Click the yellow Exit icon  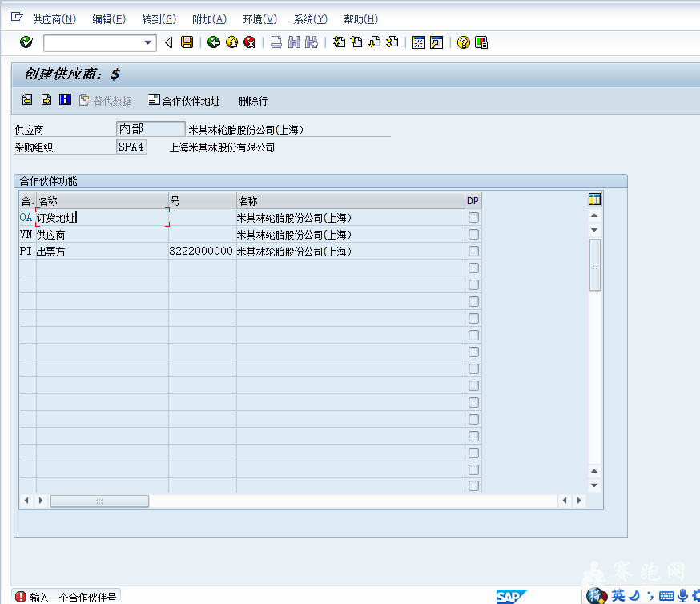coord(231,42)
